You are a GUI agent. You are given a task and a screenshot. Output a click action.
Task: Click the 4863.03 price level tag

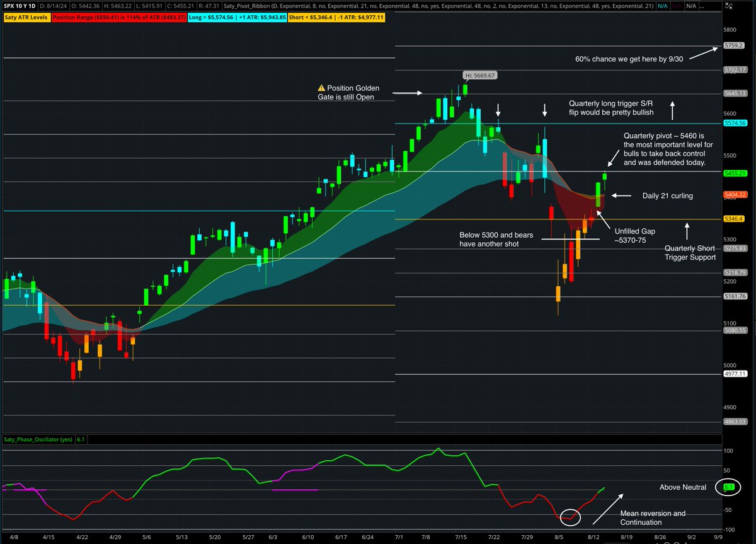736,421
